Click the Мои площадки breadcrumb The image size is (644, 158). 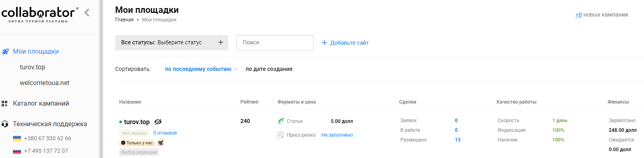click(159, 20)
